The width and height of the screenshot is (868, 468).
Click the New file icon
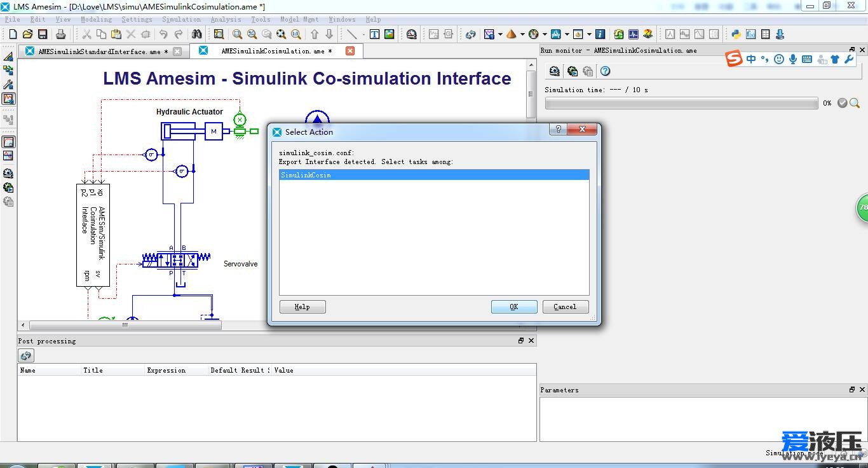point(12,34)
